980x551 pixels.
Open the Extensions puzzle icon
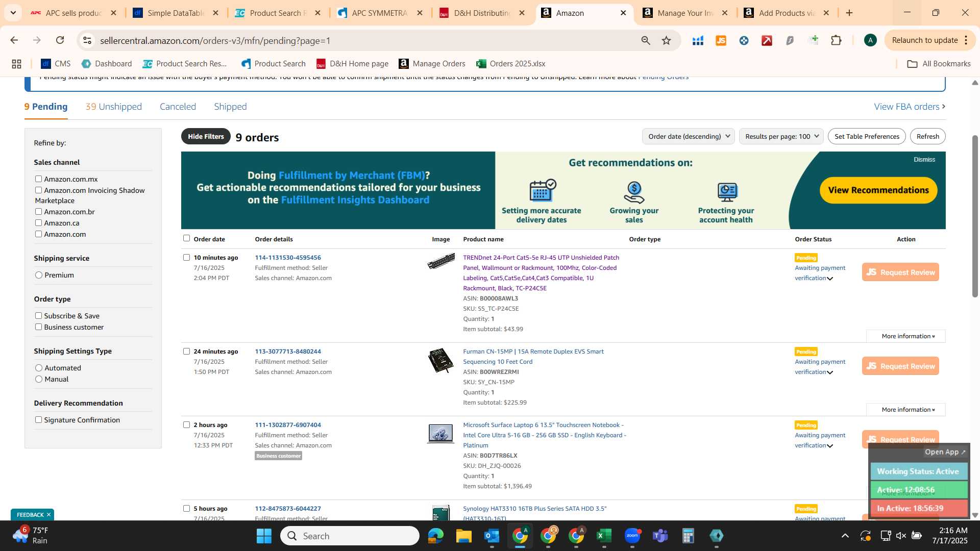(836, 40)
